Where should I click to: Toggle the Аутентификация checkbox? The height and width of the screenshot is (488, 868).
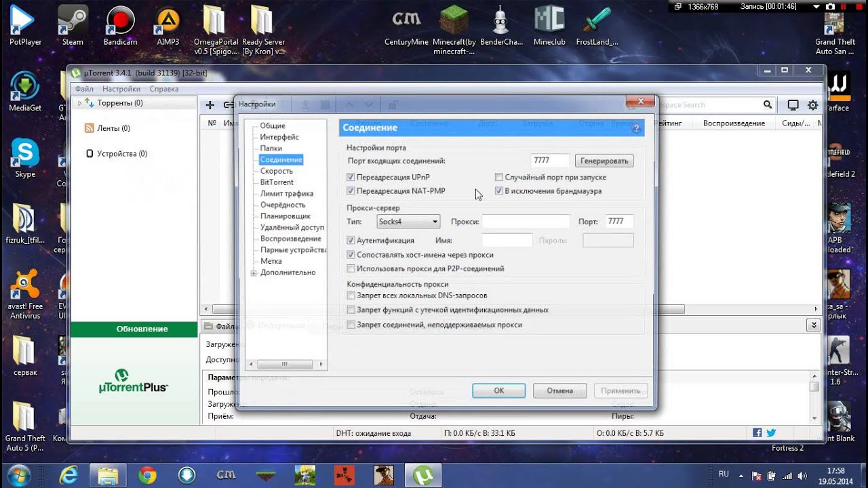click(351, 241)
